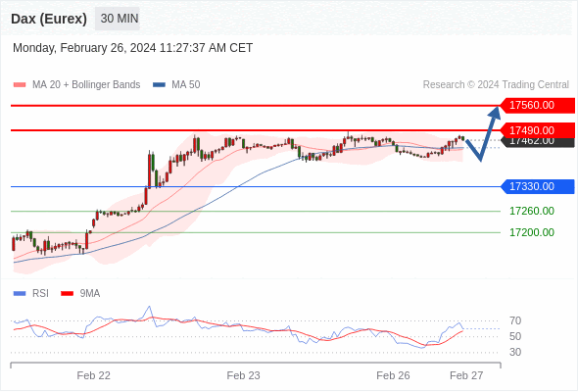Click the Feb 26 date axis label
578x392 pixels.
coord(393,375)
